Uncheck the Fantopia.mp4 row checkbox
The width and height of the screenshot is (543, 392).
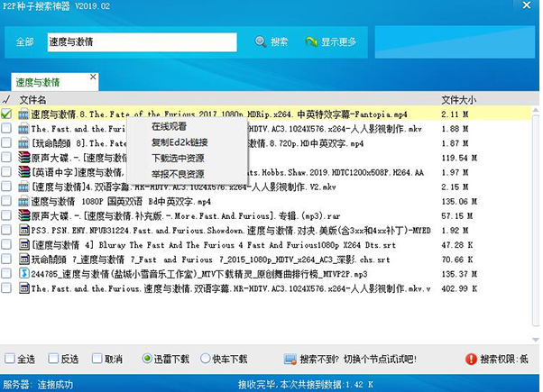(6, 114)
